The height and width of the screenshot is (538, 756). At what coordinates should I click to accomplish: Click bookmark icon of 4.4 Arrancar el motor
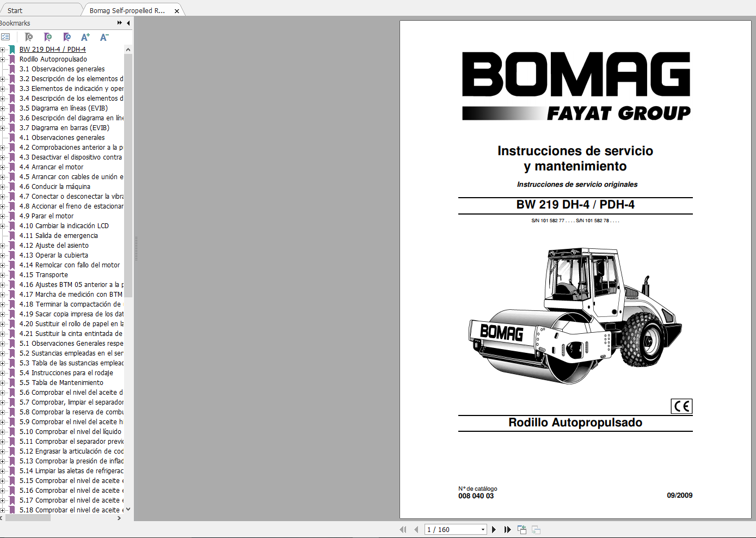click(x=12, y=167)
